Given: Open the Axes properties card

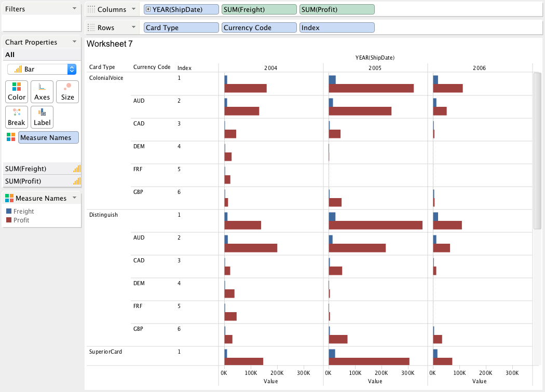Looking at the screenshot, I should click(42, 92).
